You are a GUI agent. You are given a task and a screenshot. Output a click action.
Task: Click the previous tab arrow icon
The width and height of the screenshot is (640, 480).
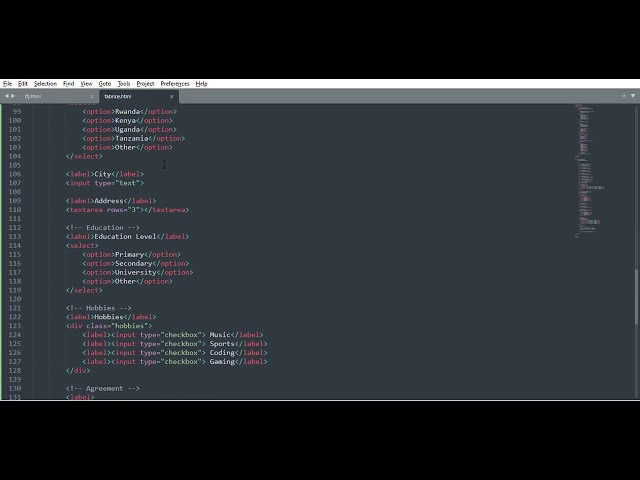5,96
